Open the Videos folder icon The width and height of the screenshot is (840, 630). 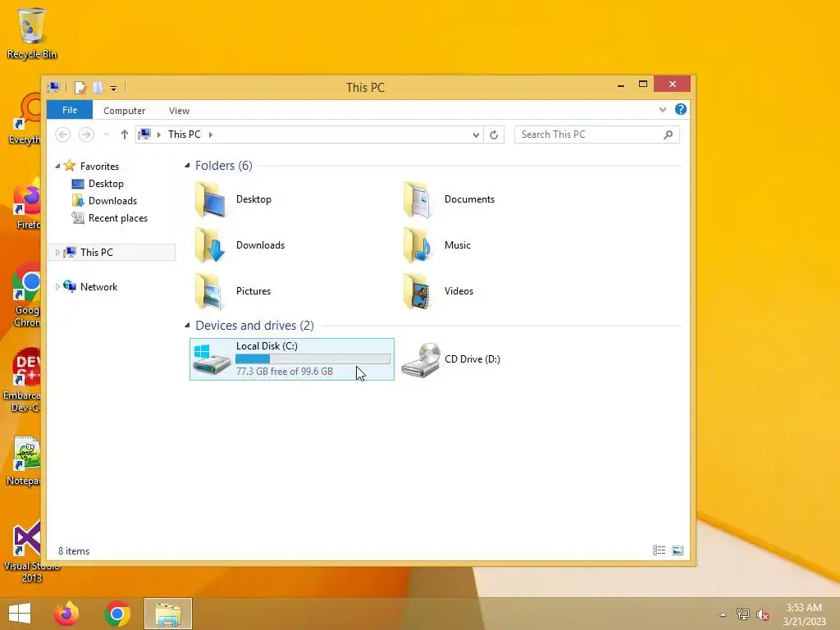418,291
